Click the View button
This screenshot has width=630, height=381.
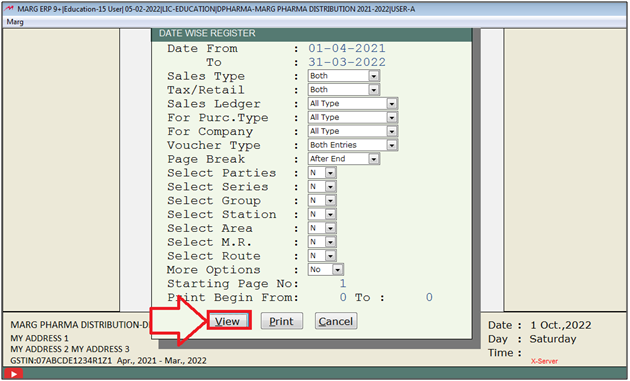[x=228, y=321]
